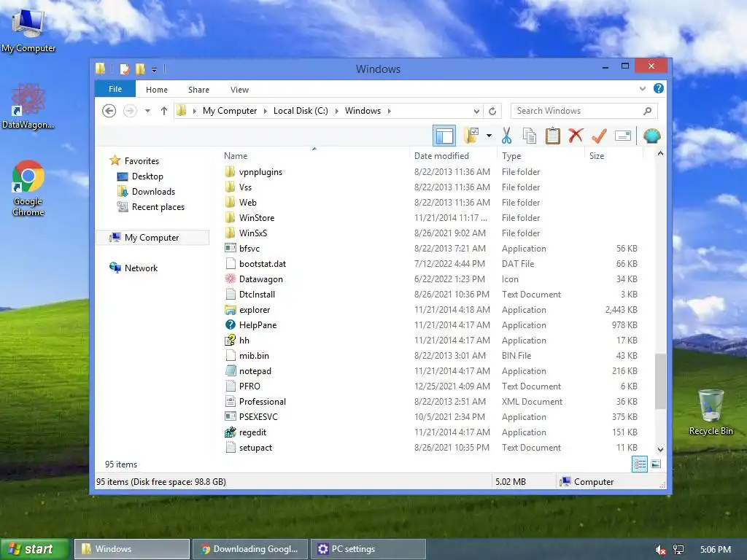Select the WinSxS folder
Viewport: 747px width, 560px height.
coord(253,233)
